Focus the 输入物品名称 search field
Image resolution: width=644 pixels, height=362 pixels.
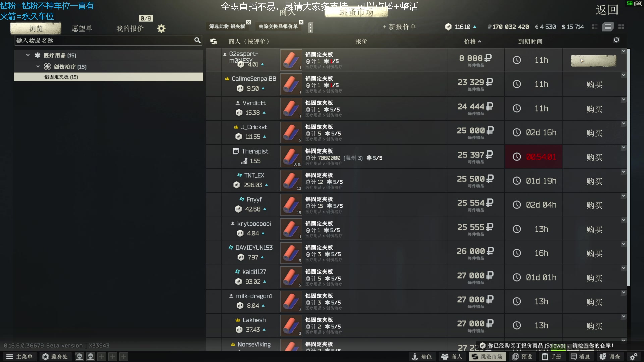pos(104,41)
